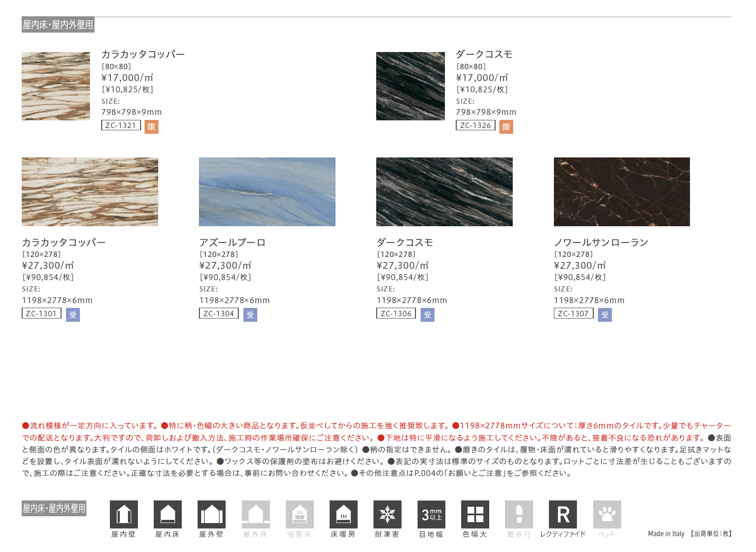Image resolution: width=756 pixels, height=552 pixels.
Task: Click the 床暖房 floor heating icon
Action: pyautogui.click(x=343, y=514)
